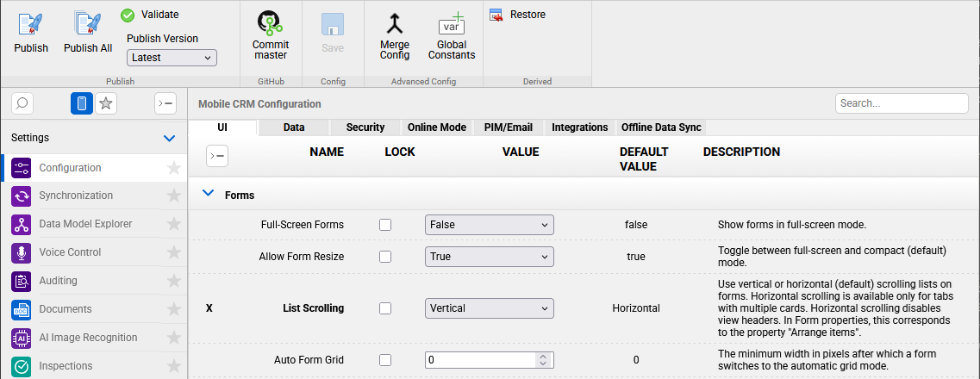This screenshot has height=379, width=980.
Task: Click the AI Image Recognition icon
Action: (22, 338)
